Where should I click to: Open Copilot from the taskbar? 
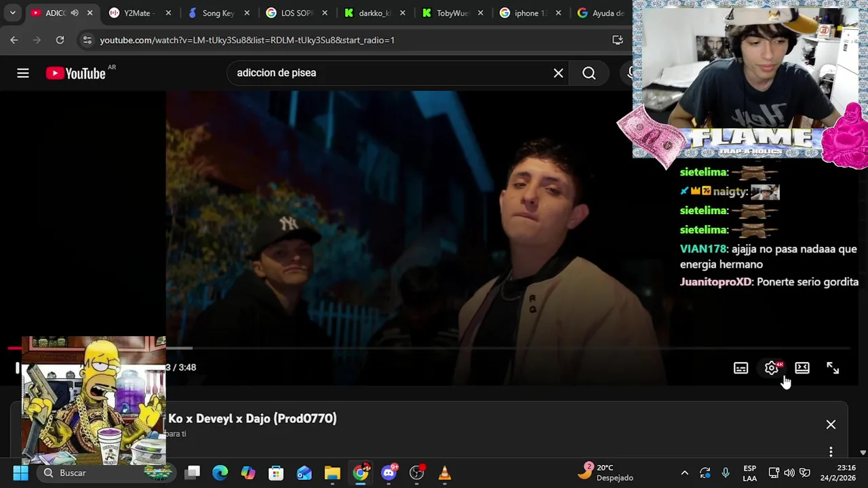(248, 472)
